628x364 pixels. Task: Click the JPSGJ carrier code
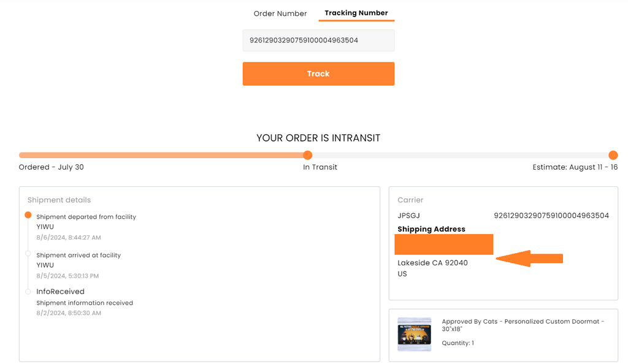click(409, 216)
